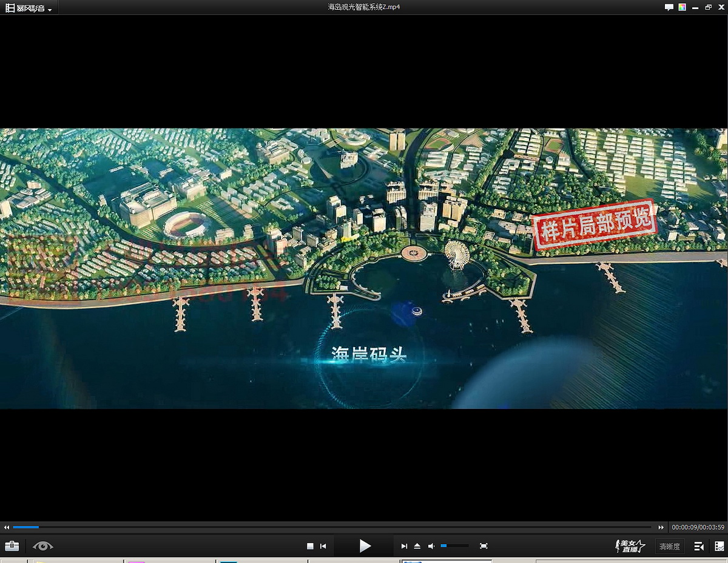The height and width of the screenshot is (563, 728).
Task: Open the colorful skin changer icon
Action: coord(682,7)
